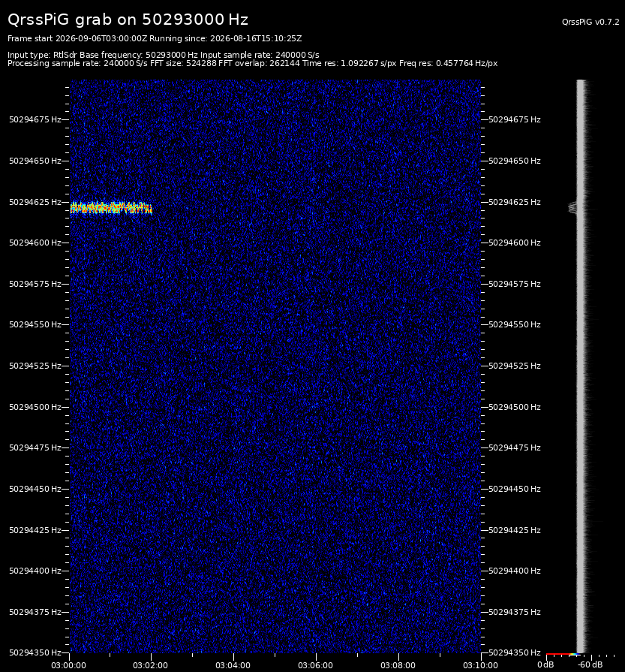Click the -60 dB scale label
Viewport: 625px width, 672px height.
point(590,664)
